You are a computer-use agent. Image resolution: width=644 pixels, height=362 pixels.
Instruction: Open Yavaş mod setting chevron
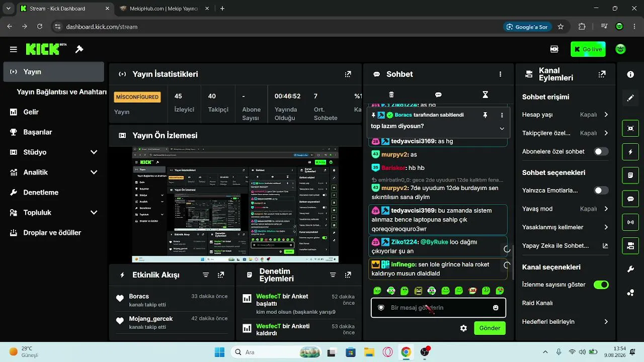[x=606, y=209]
